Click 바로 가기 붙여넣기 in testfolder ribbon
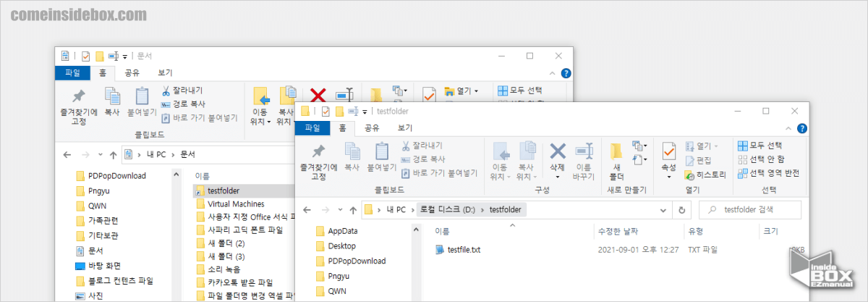868x302 pixels. point(439,173)
